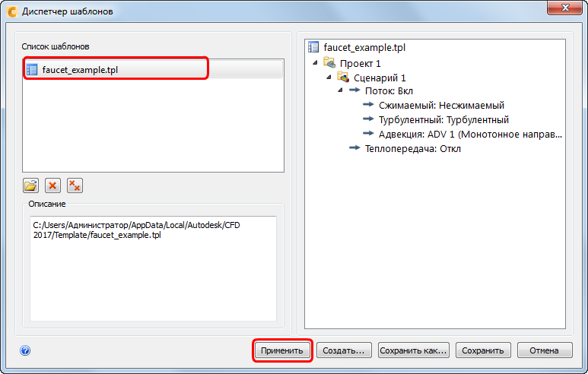Click the double red X delete all templates icon
The width and height of the screenshot is (588, 374).
pos(75,185)
